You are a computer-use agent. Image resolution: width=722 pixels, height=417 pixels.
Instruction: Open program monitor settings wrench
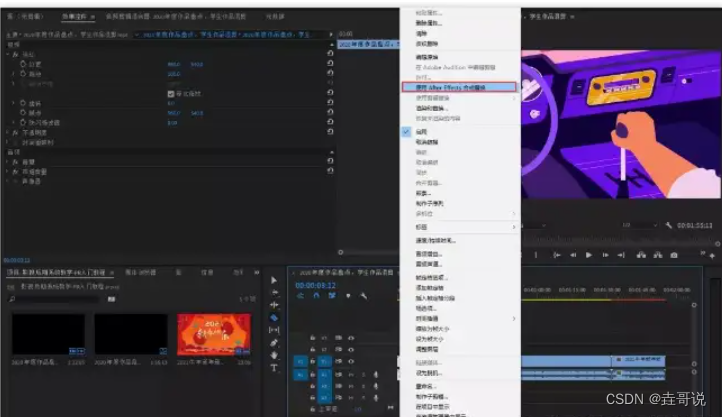[669, 225]
